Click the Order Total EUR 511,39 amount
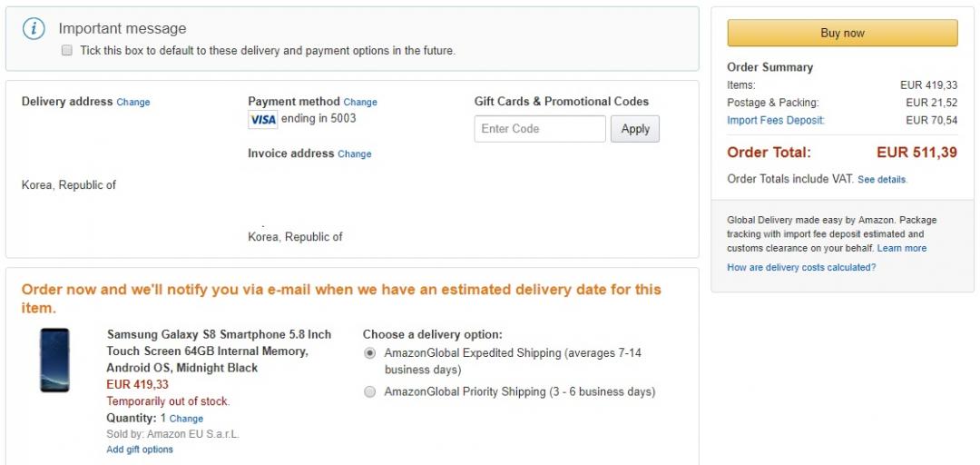Viewport: 980px width, 465px height. point(916,153)
